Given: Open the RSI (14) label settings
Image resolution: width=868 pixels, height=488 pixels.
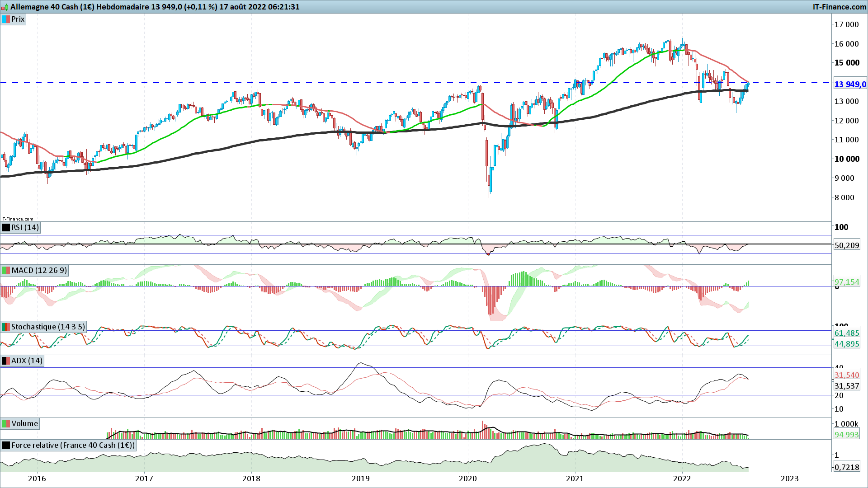Looking at the screenshot, I should click(x=25, y=227).
